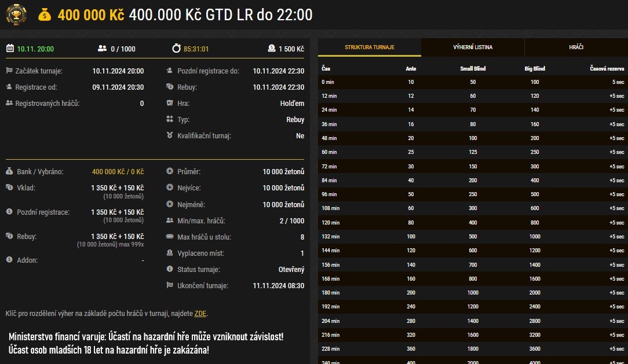Click the trophy logo in top-left corner
This screenshot has height=364, width=628.
click(x=16, y=14)
